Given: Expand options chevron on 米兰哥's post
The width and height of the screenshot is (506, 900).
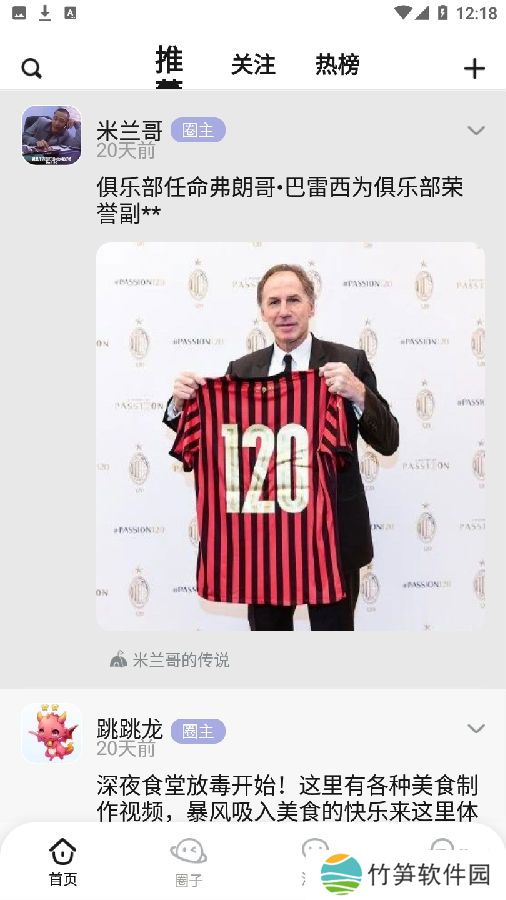Looking at the screenshot, I should 476,131.
